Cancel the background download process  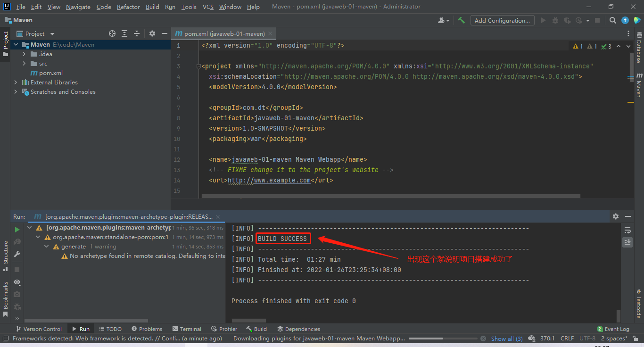coord(483,339)
